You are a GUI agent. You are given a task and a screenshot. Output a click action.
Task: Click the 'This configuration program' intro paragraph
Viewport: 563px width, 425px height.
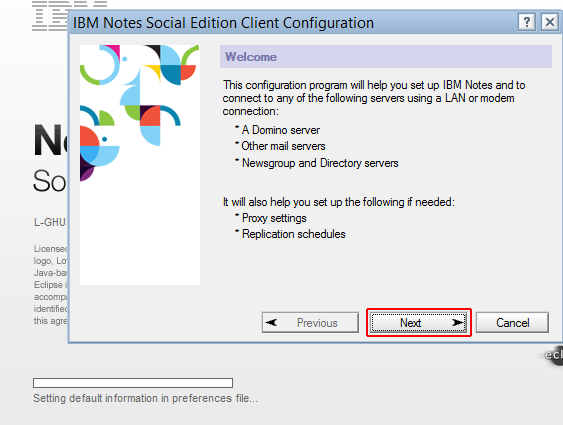coord(373,98)
